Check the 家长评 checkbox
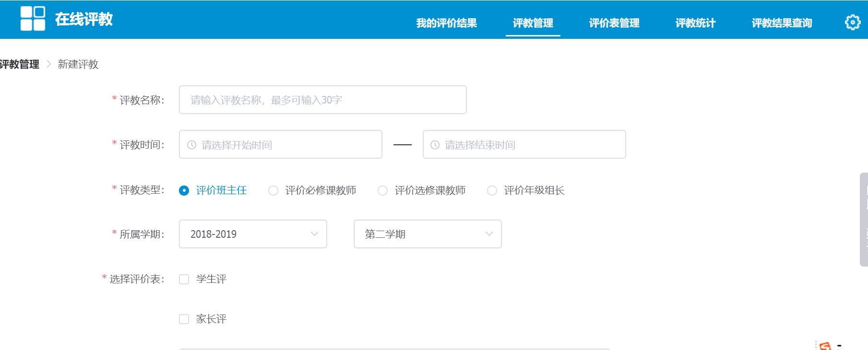 coord(184,319)
